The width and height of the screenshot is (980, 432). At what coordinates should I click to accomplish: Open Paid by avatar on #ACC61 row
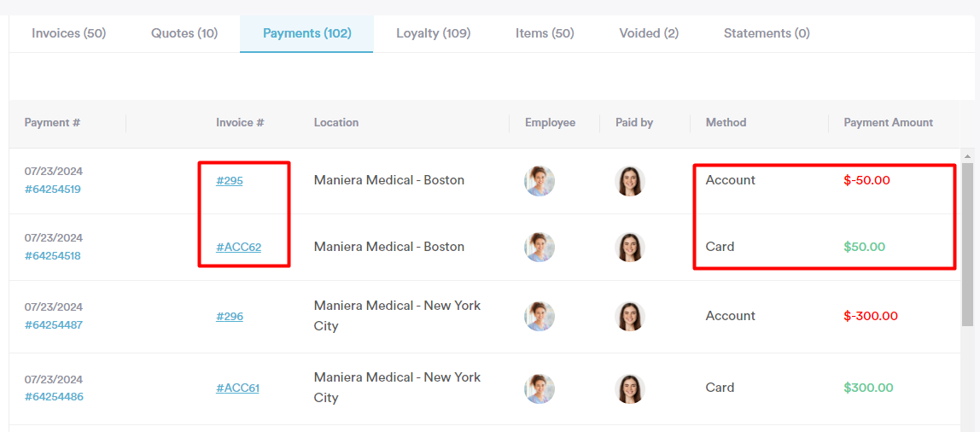click(x=630, y=388)
